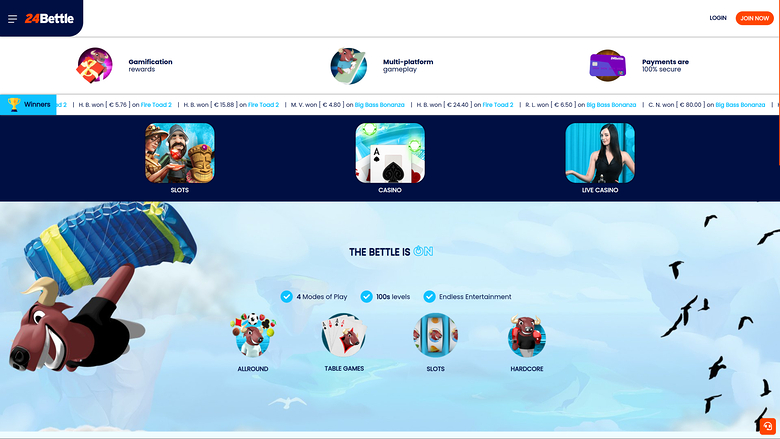Click the Multi-platform gameplay text
The width and height of the screenshot is (780, 439).
[x=408, y=65]
